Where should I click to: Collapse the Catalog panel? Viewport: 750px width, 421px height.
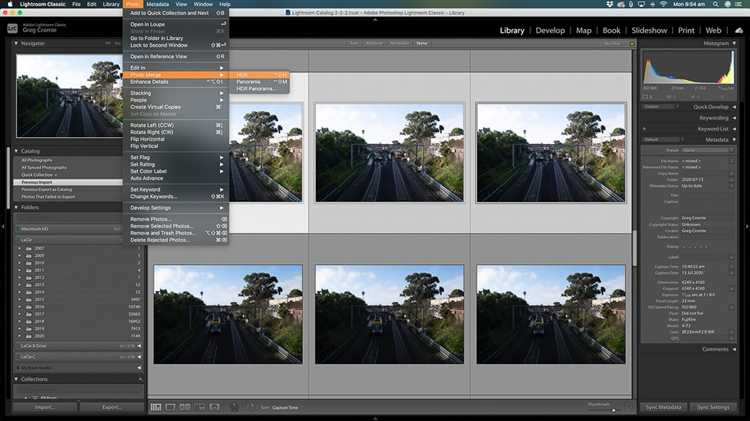(x=16, y=151)
